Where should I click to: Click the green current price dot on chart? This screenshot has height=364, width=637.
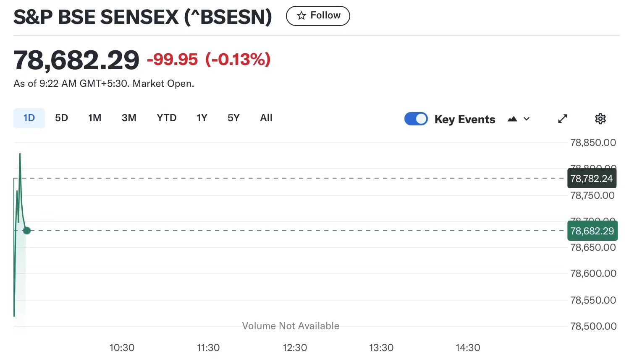point(27,231)
